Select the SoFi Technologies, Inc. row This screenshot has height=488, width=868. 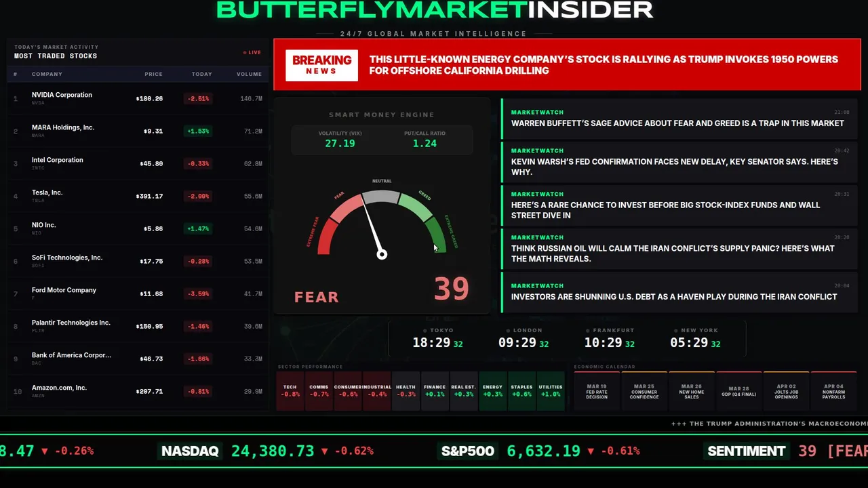138,261
